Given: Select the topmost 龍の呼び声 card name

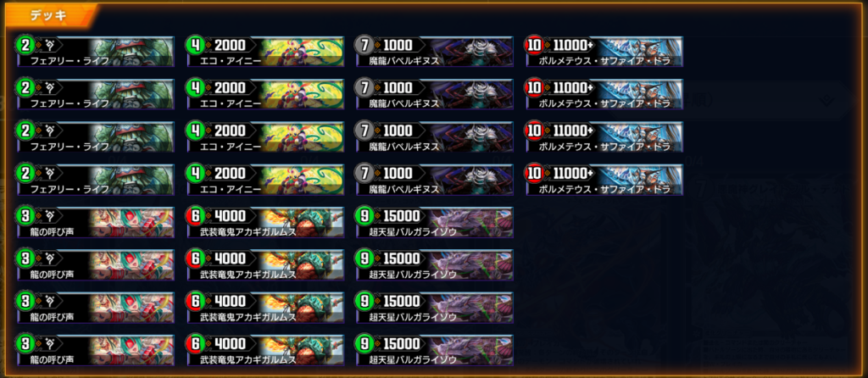Looking at the screenshot, I should point(53,232).
